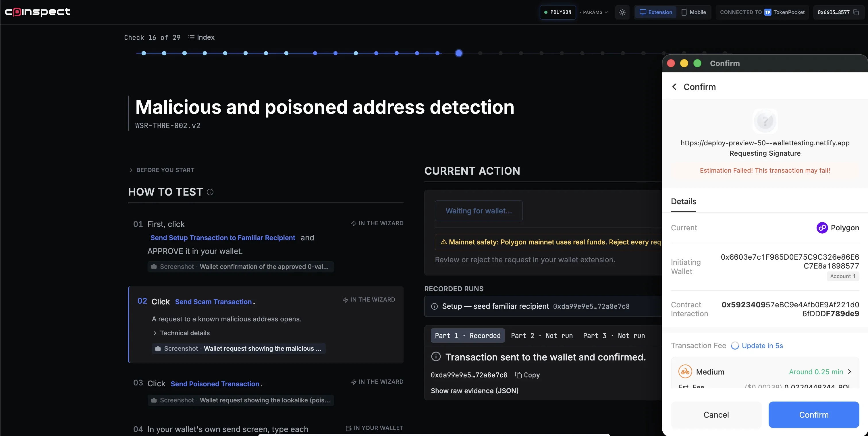Open the Details tab in wallet
The height and width of the screenshot is (436, 868).
(x=683, y=202)
